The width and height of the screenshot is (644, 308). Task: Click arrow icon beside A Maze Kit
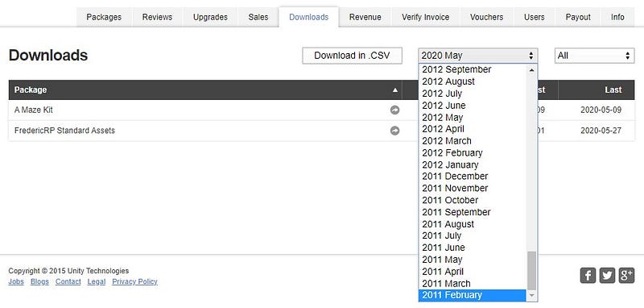pos(394,110)
